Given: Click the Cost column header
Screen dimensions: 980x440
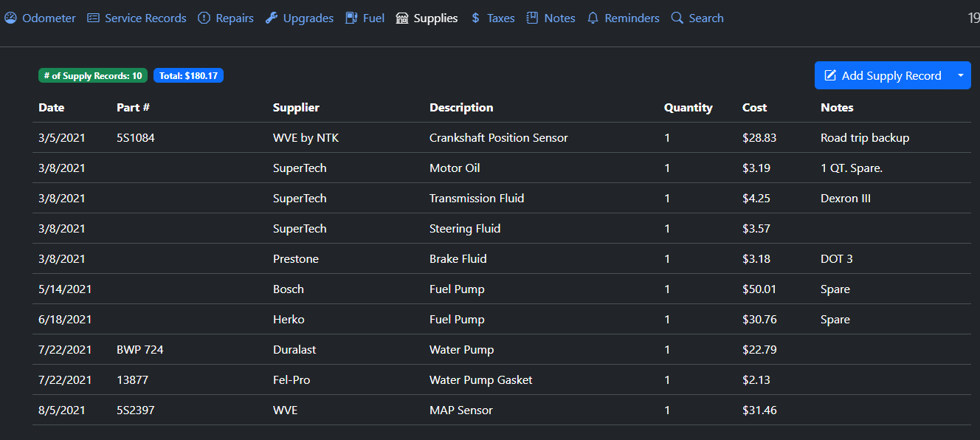Looking at the screenshot, I should click(754, 108).
